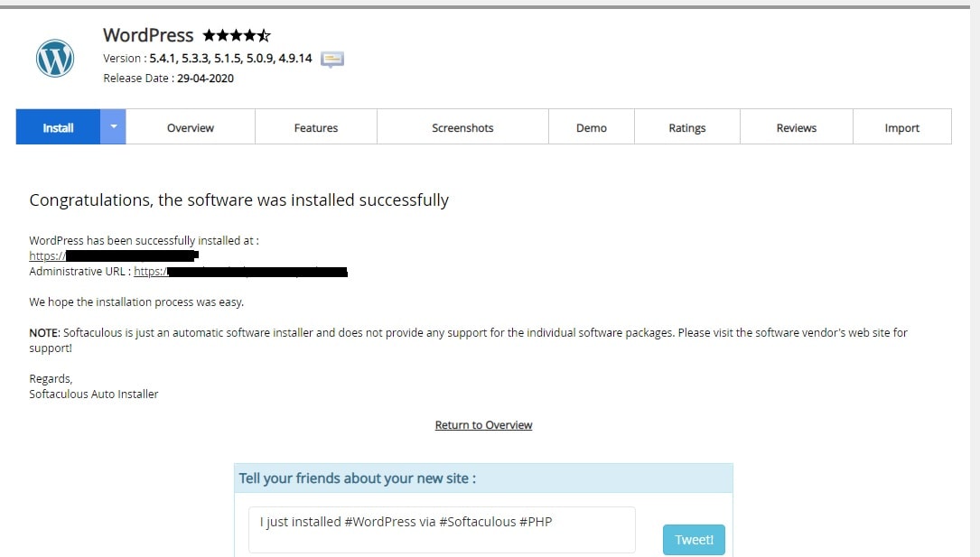
Task: Focus the tweet message text box
Action: 442,530
